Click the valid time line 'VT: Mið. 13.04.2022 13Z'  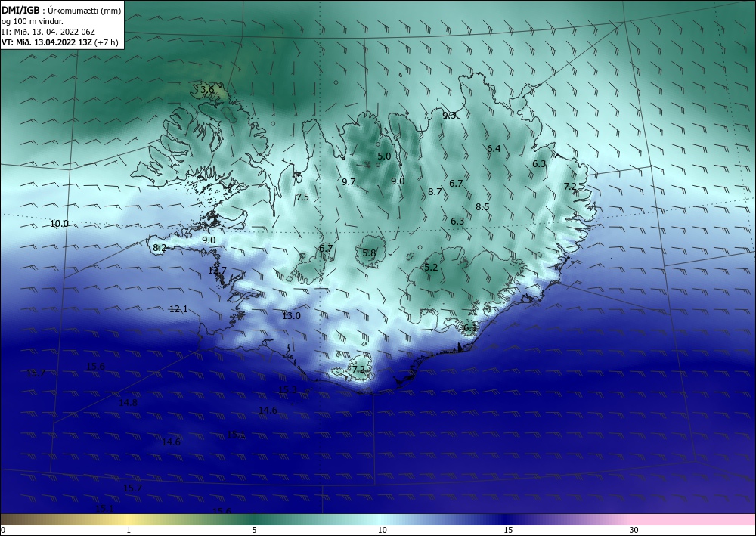click(48, 42)
